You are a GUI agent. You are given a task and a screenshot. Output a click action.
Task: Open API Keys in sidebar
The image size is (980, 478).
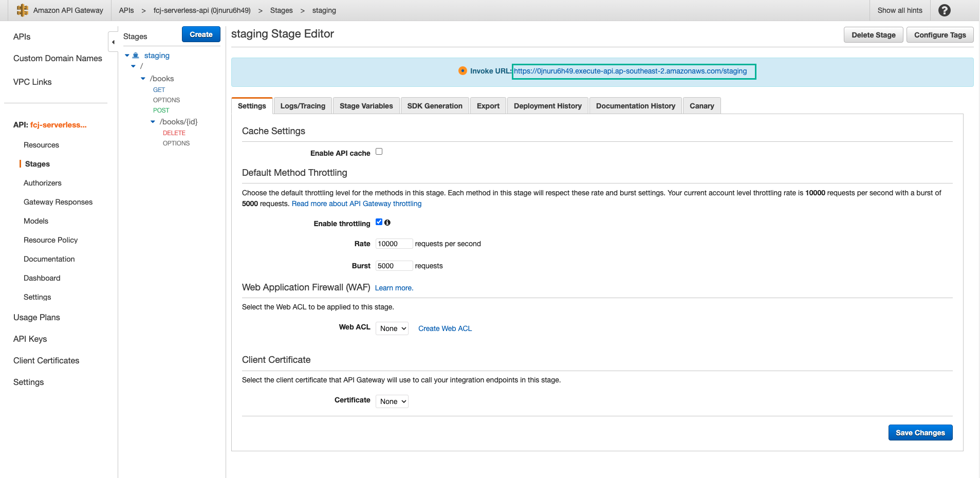coord(30,339)
